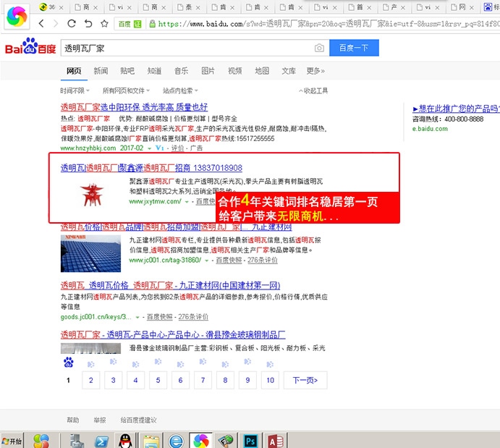Open result 滑县豫金玻璃钢制品厂

point(173,334)
